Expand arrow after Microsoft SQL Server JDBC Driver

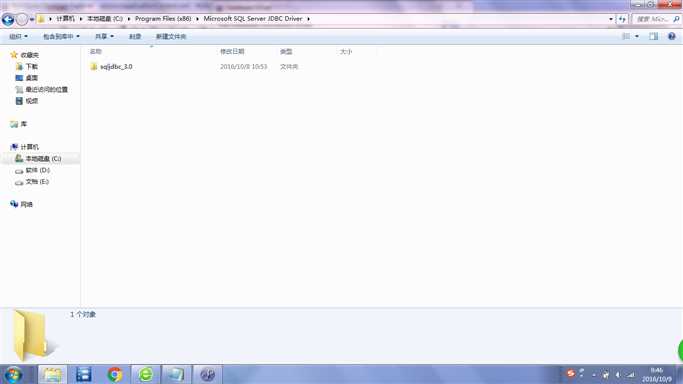308,19
